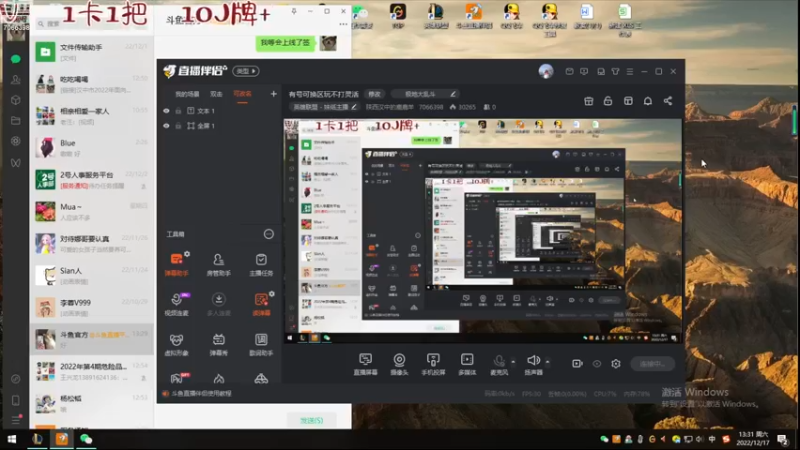Open the more options dots in WeChat chat
800x450 pixels.
point(343,23)
